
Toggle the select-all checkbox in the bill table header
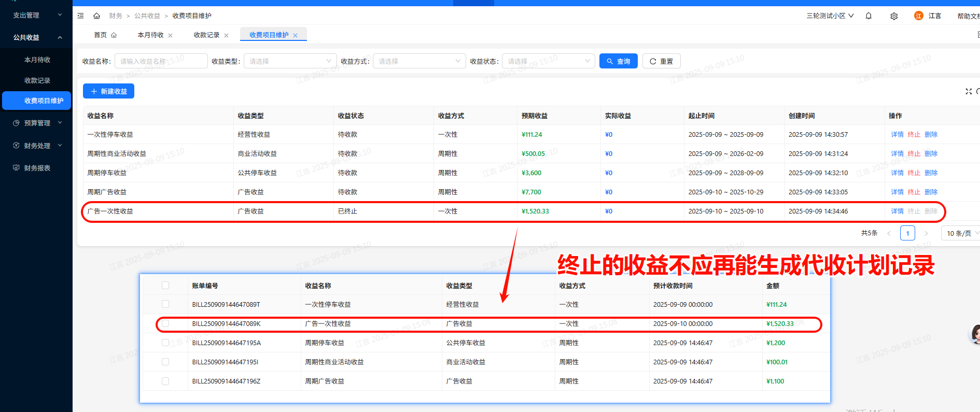pos(165,286)
